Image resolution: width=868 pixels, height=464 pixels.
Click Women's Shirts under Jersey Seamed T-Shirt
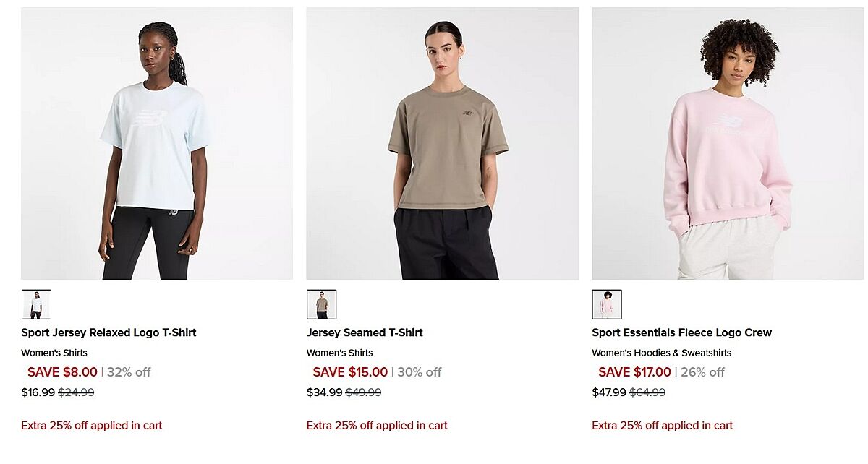[x=340, y=353]
